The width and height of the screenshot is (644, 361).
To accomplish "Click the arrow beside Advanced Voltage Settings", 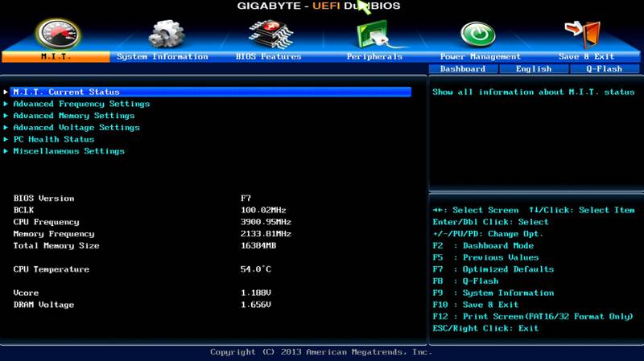I will click(x=6, y=128).
